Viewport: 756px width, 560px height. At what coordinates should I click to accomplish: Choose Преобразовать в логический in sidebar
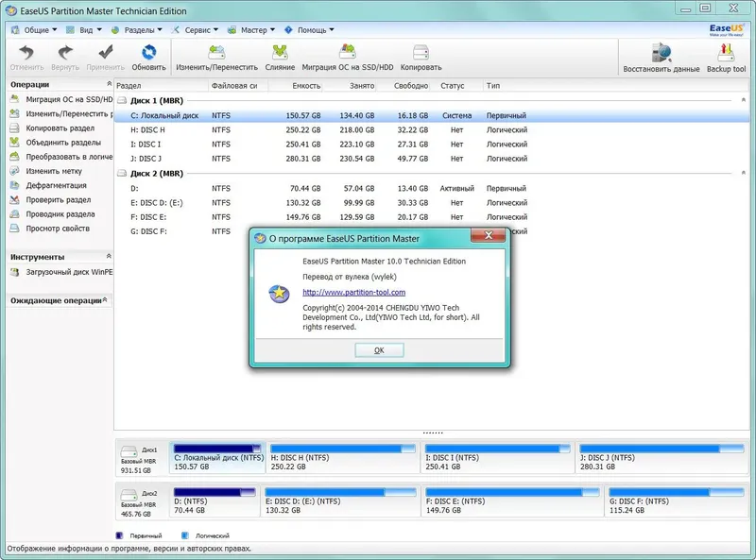[x=61, y=157]
